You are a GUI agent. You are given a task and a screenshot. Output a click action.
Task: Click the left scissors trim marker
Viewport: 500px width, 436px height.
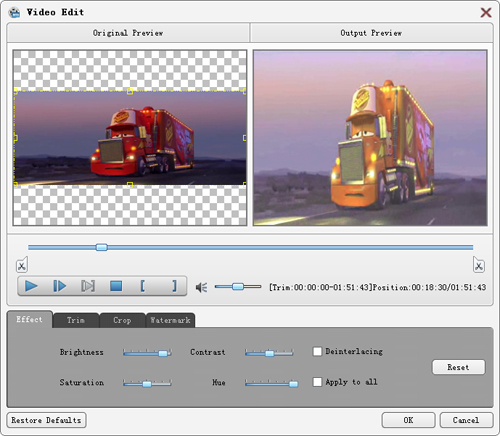click(x=22, y=265)
